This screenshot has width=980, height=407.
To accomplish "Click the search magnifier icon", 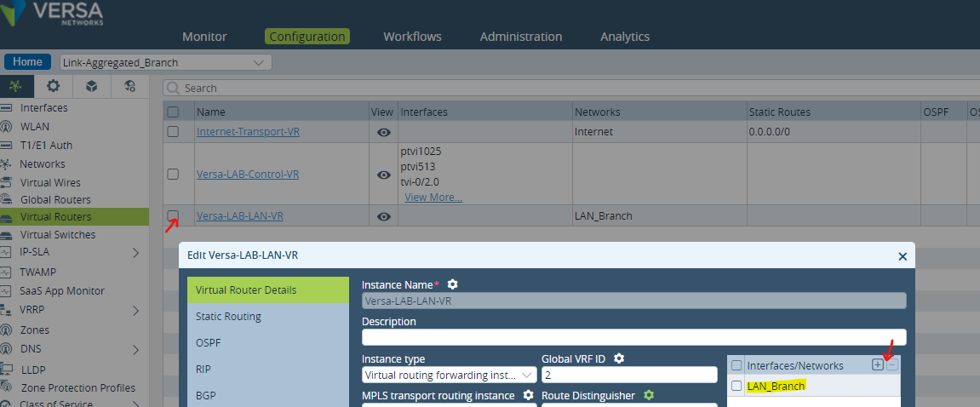I will 173,89.
